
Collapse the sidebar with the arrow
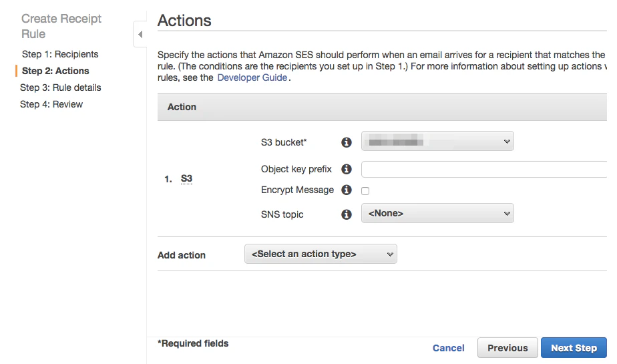140,34
